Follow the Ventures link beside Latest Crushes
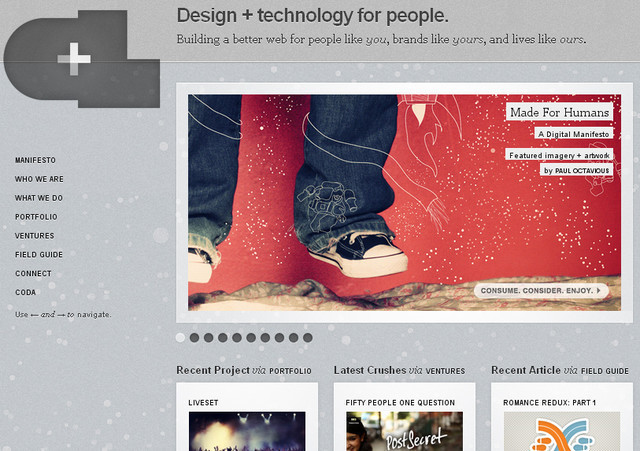The width and height of the screenshot is (640, 451). click(x=445, y=371)
